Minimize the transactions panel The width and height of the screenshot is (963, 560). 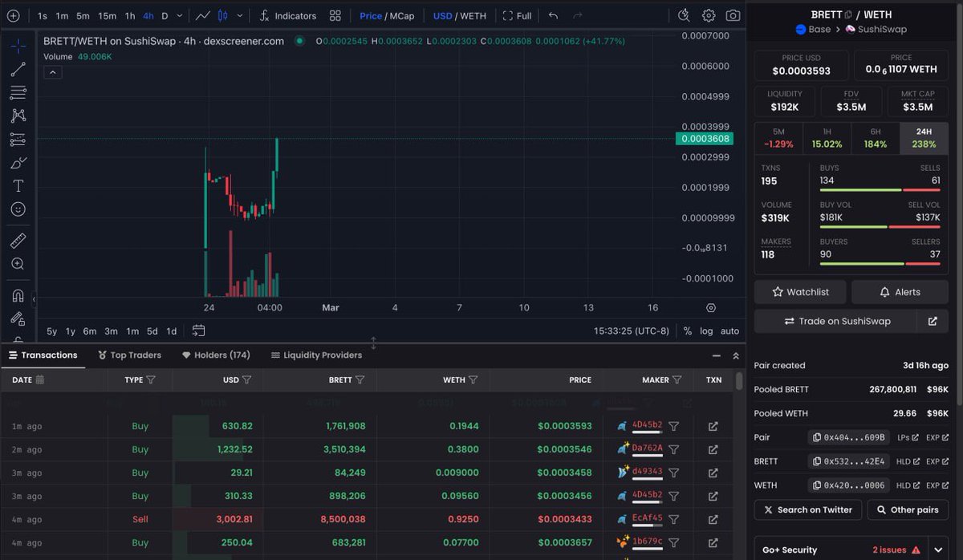(x=716, y=355)
